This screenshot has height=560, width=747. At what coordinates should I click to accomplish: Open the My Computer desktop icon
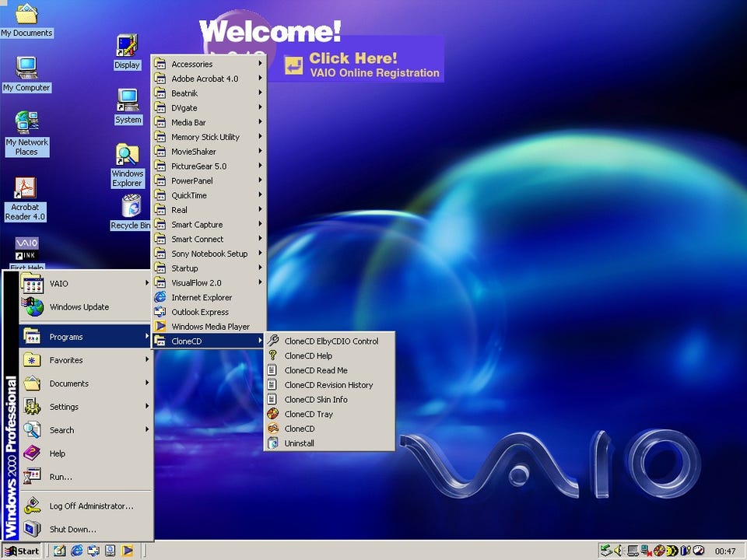point(26,74)
